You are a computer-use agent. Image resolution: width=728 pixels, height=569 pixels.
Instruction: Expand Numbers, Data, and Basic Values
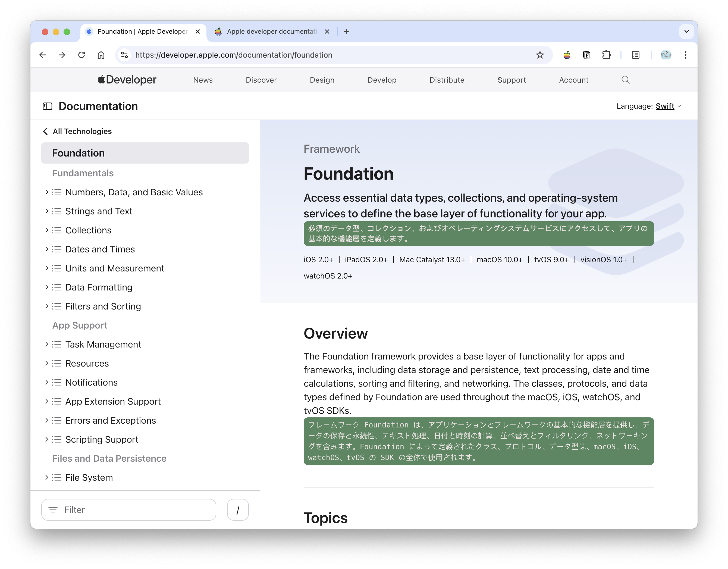coord(47,192)
